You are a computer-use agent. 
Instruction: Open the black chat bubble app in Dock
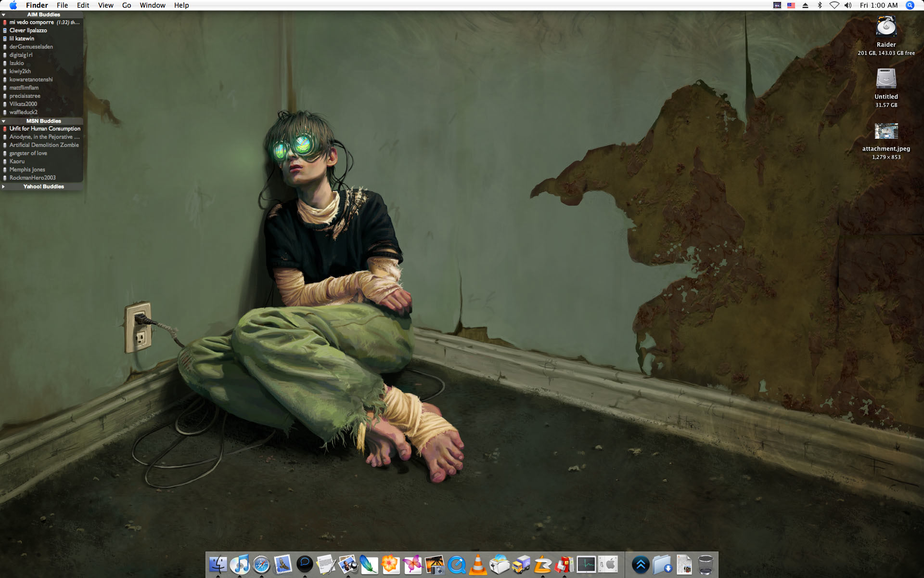(x=305, y=564)
